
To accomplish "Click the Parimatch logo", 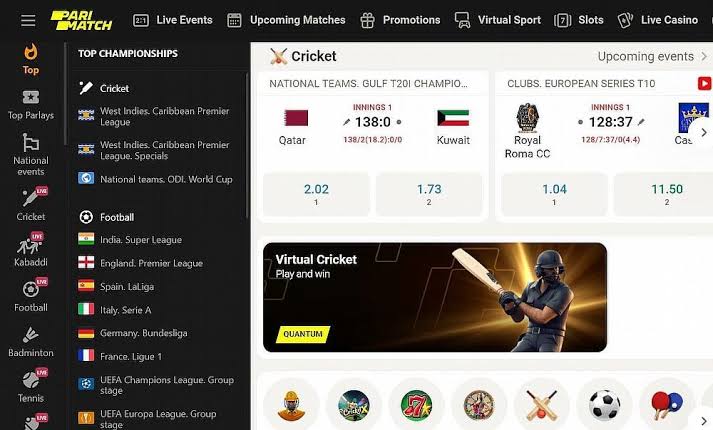I will tap(81, 20).
